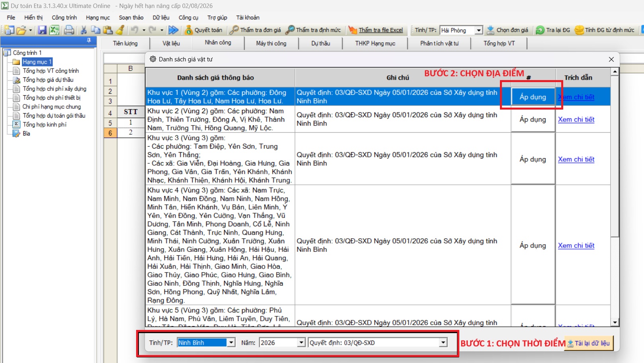Open the Quyết định 03/QĐ-SXD dropdown
644x363 pixels.
point(443,343)
